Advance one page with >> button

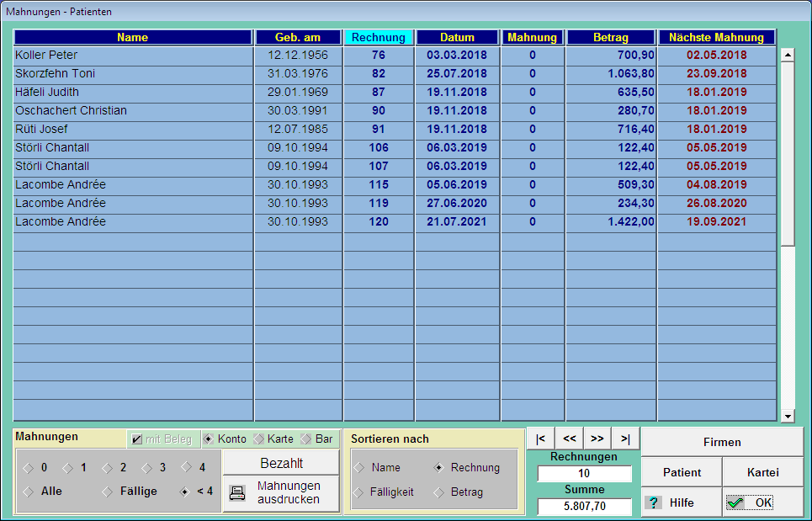click(597, 439)
